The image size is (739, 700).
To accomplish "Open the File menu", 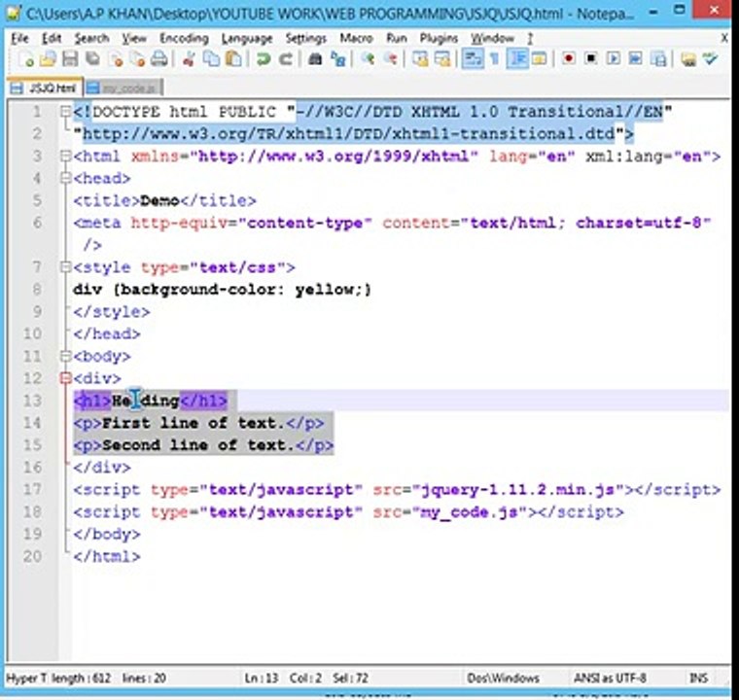I will coord(19,38).
